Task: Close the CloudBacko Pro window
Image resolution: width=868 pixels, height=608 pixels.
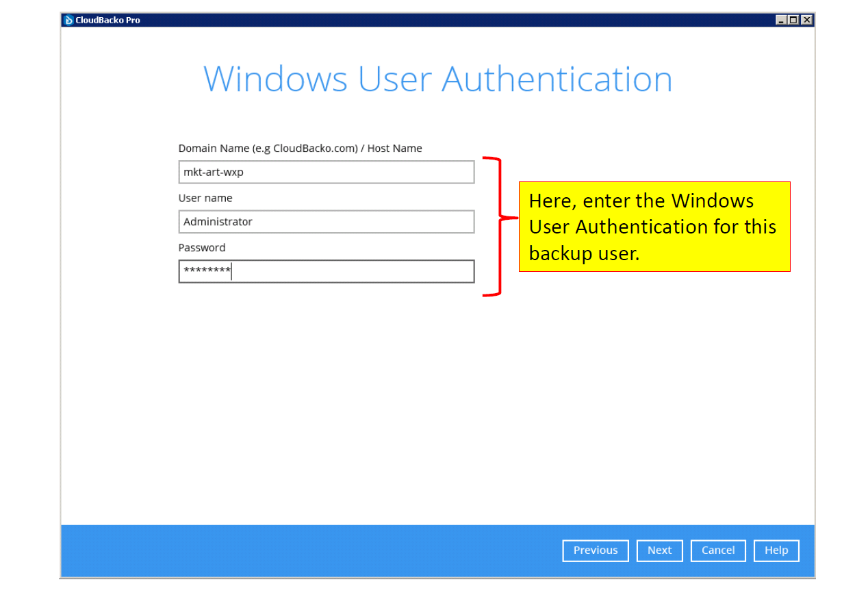Action: point(806,20)
